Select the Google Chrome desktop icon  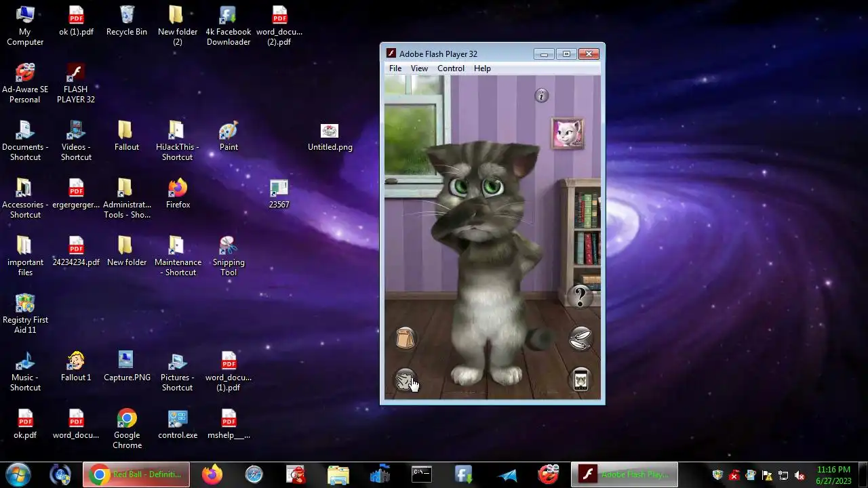click(127, 429)
